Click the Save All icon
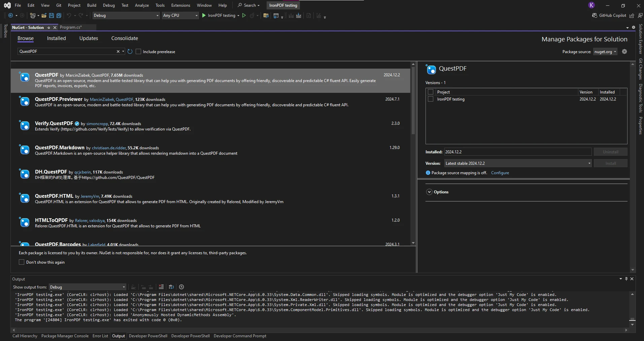644x341 pixels. (59, 15)
